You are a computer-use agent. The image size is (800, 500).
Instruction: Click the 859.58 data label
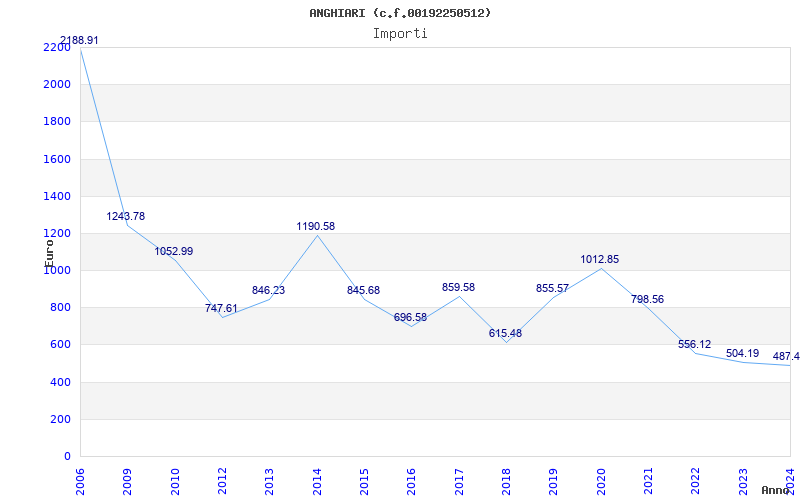(x=458, y=287)
